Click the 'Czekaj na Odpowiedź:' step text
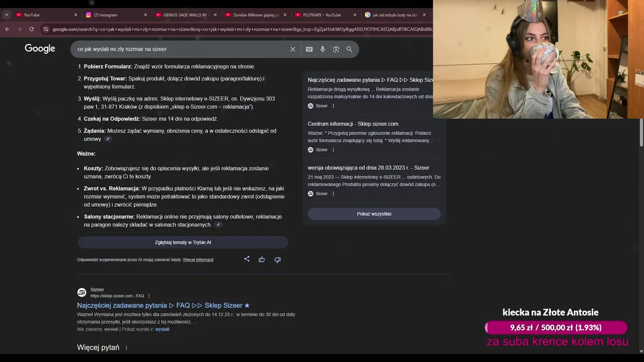The image size is (644, 362). 112,119
